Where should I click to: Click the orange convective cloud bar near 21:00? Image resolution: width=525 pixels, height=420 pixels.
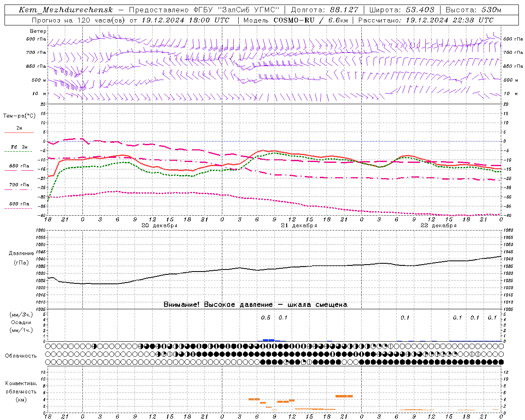click(344, 396)
